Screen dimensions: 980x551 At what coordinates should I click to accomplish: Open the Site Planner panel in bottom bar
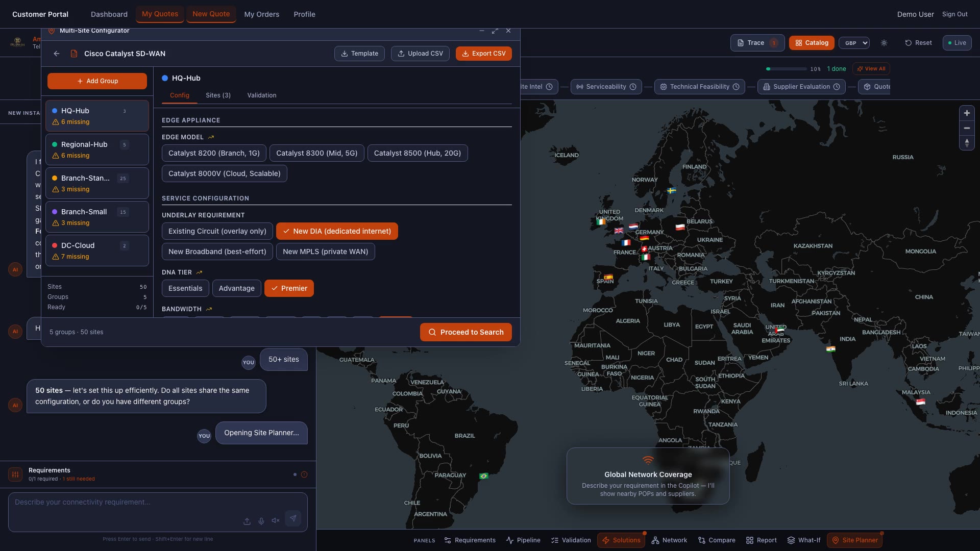[855, 540]
